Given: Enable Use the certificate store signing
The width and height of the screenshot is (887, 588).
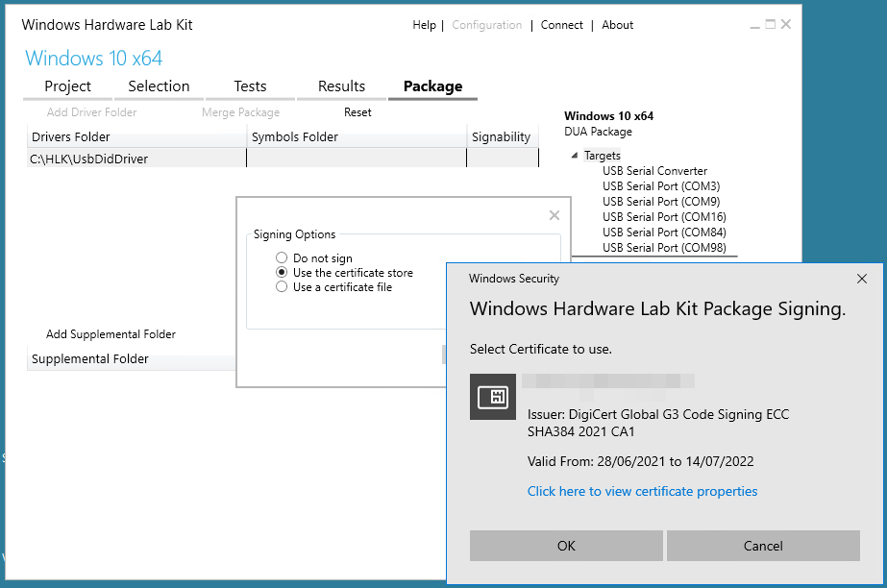Looking at the screenshot, I should (280, 272).
